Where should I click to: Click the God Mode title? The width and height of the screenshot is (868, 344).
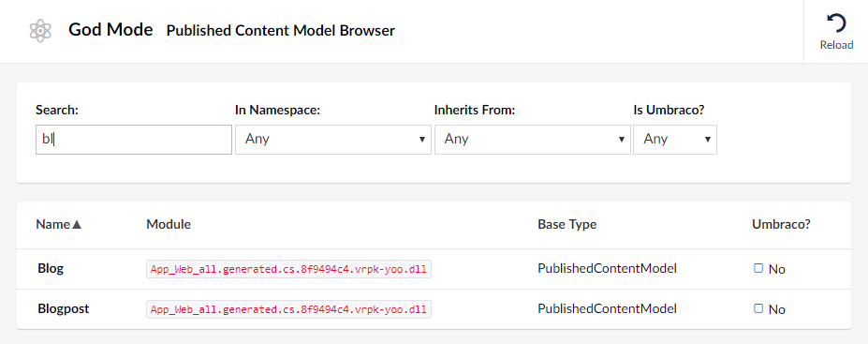click(110, 30)
